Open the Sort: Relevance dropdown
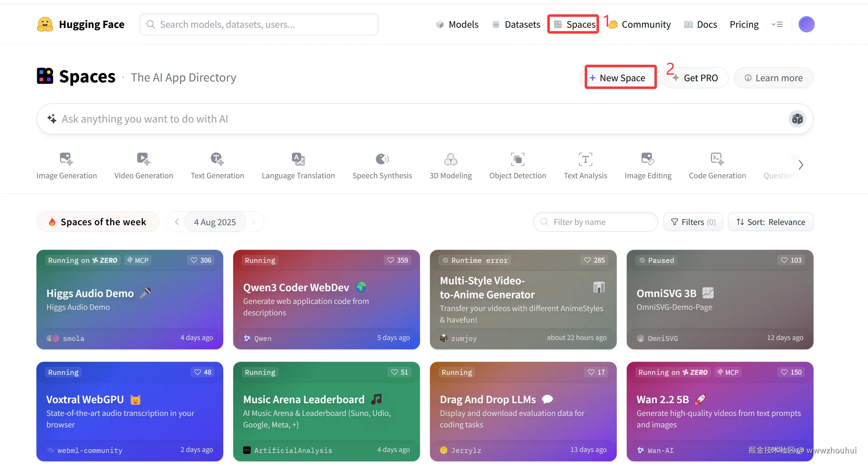This screenshot has width=868, height=466. pos(771,222)
